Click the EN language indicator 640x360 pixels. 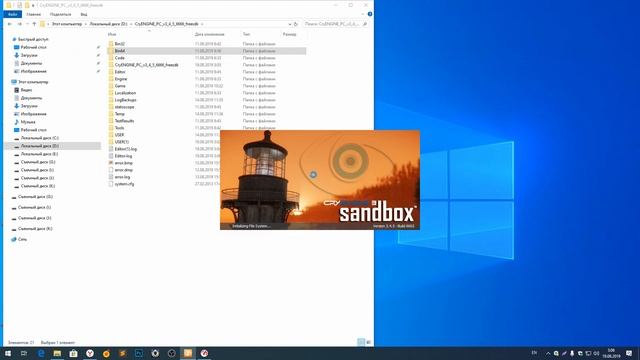534,353
